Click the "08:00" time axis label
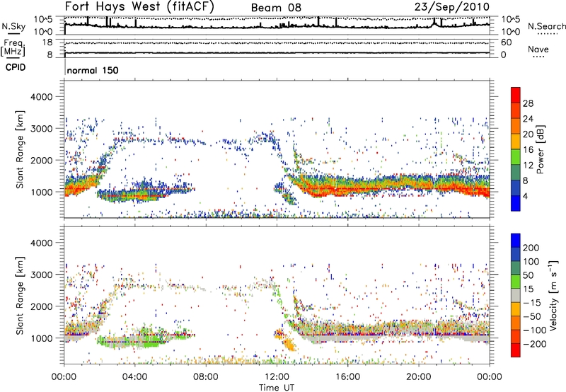566x392 pixels. 206,377
